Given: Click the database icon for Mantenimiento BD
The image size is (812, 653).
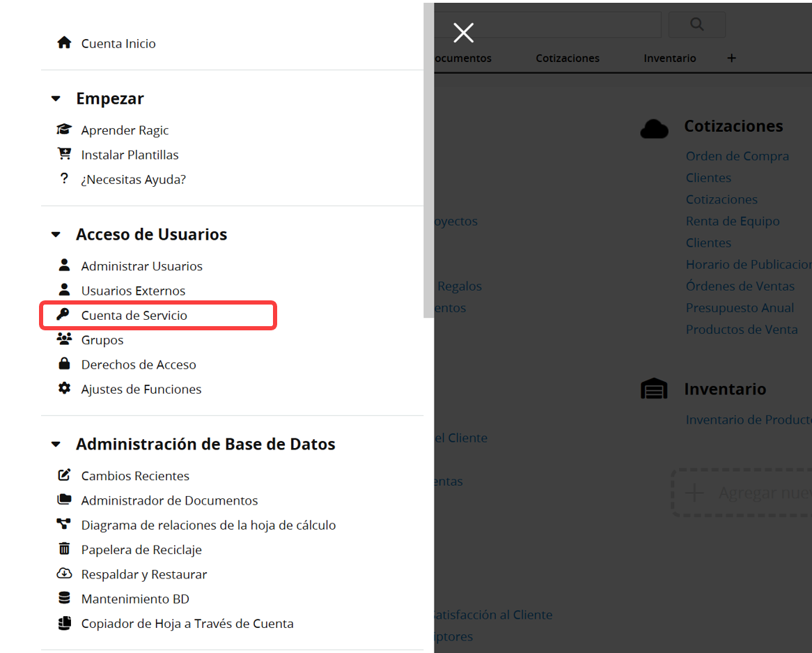Looking at the screenshot, I should coord(64,599).
